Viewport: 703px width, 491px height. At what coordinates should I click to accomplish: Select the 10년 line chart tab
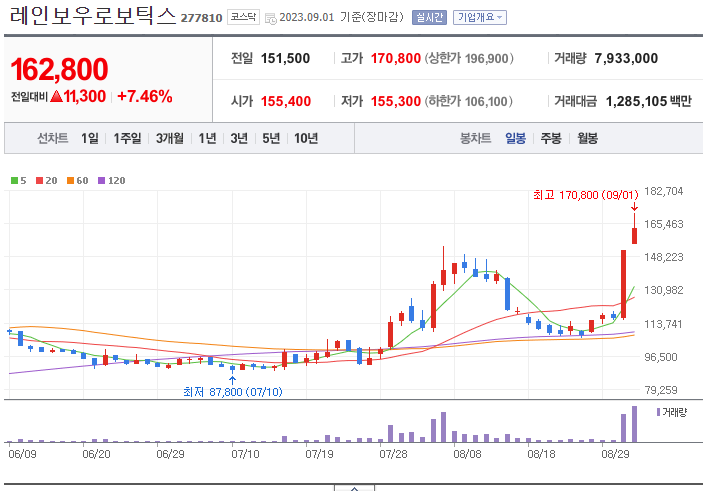(x=306, y=138)
